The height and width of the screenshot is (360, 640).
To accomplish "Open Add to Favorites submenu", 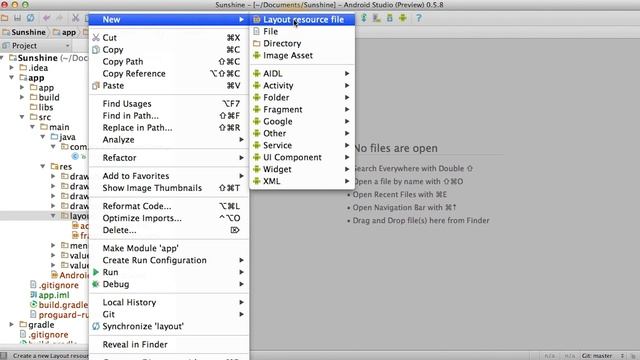I will 169,176.
